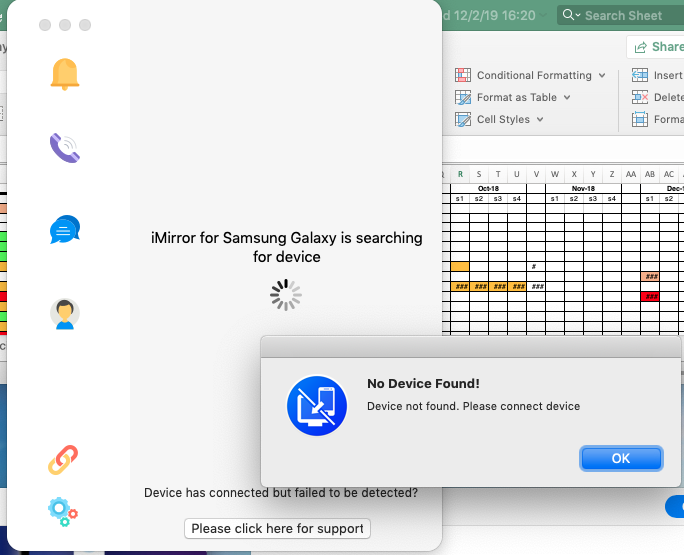The width and height of the screenshot is (684, 555).
Task: Open the contacts person icon section
Action: (65, 314)
